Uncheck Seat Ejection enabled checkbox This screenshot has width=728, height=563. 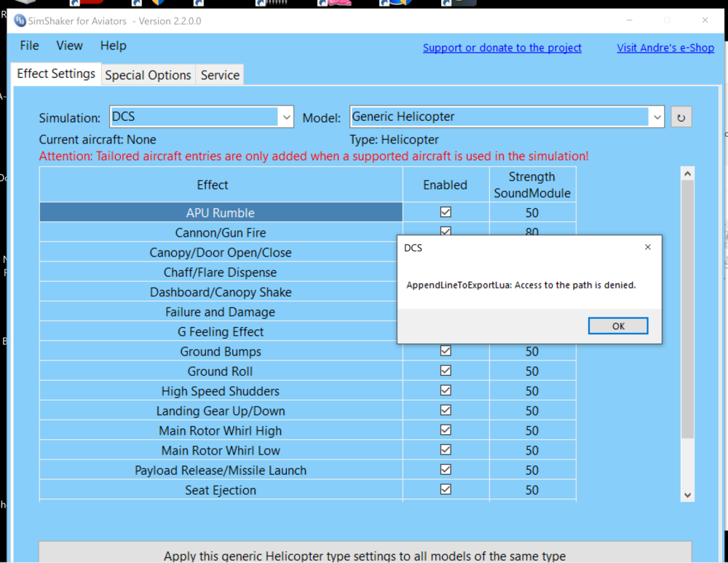(x=446, y=489)
